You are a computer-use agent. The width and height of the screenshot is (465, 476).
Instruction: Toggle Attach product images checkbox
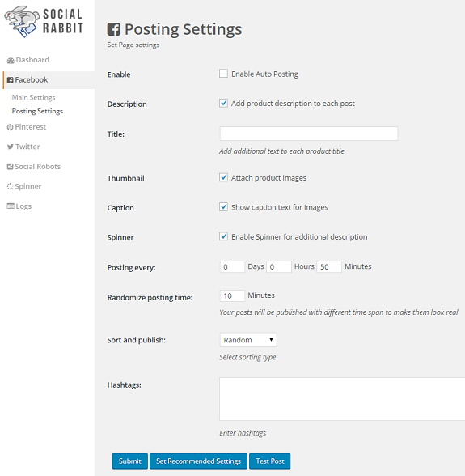coord(223,177)
